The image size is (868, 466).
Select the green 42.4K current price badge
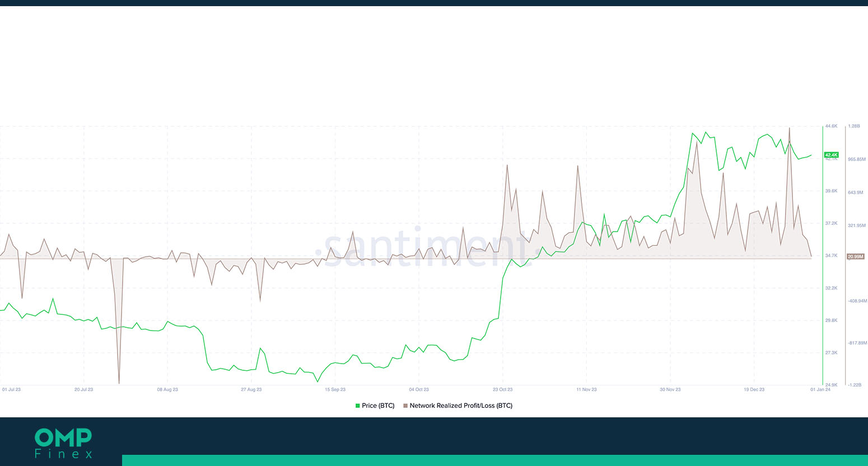point(831,155)
